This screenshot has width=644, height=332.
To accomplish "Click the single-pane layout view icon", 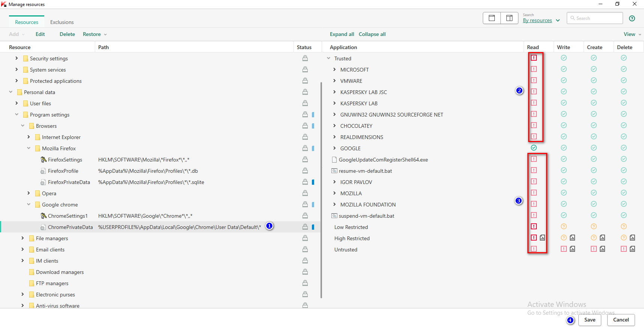I will [492, 18].
